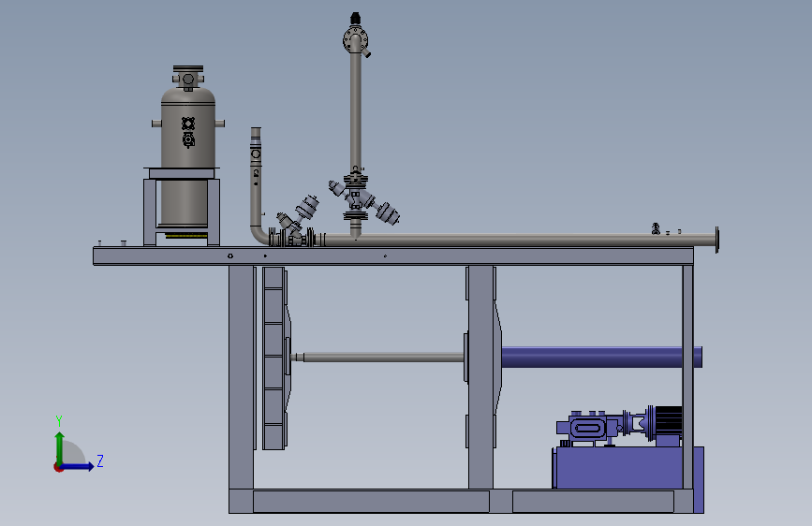Select the round flange atop the vertical riser pipe

(355, 39)
